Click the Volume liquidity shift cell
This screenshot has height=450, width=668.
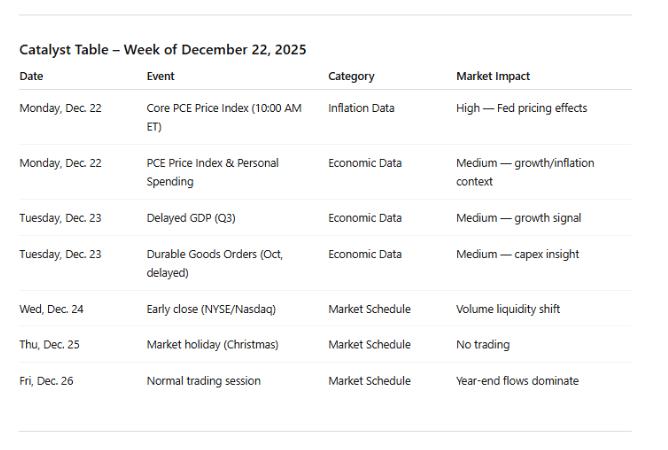click(x=508, y=309)
